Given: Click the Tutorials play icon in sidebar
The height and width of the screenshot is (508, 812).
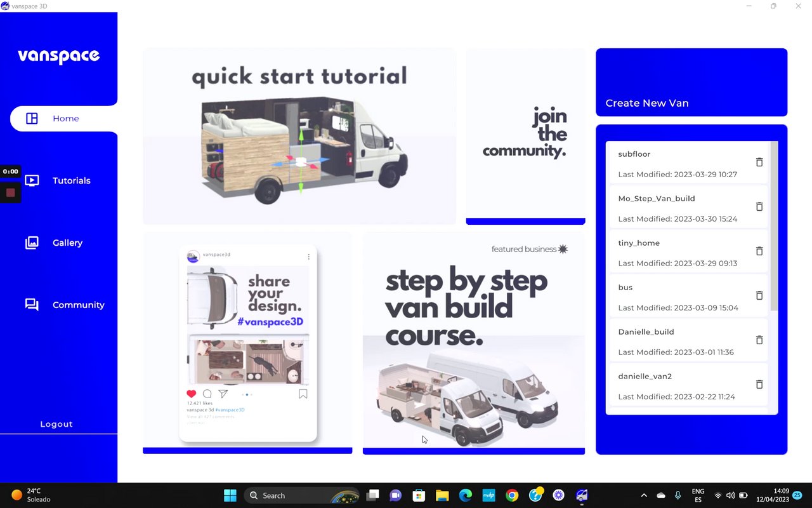Looking at the screenshot, I should (x=32, y=180).
